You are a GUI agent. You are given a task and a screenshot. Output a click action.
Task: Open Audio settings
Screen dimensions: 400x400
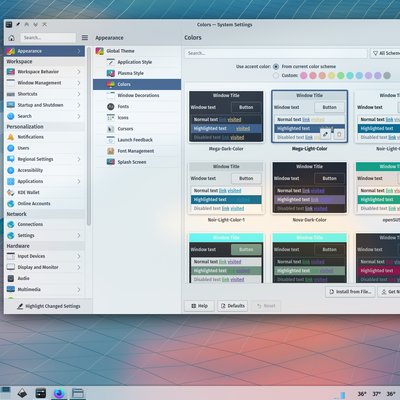tap(44, 278)
